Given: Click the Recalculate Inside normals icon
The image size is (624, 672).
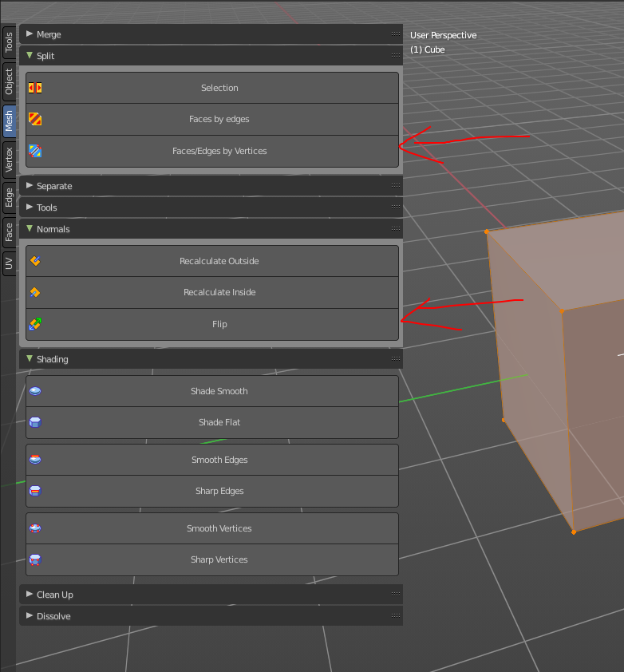Looking at the screenshot, I should pos(35,292).
